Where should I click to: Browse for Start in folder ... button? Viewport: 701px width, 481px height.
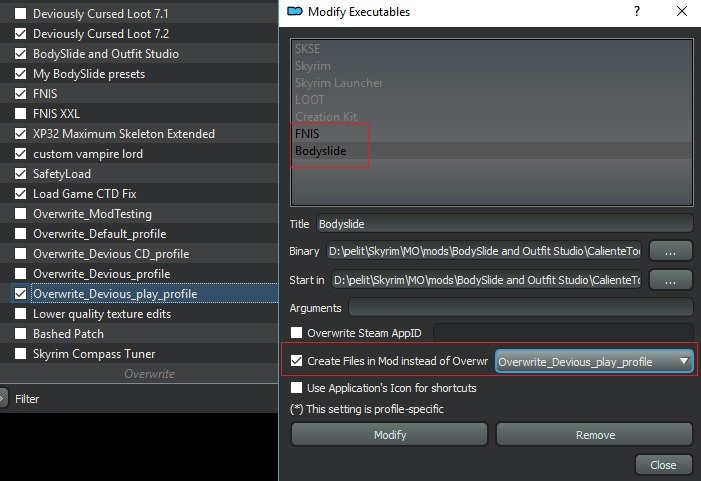coord(670,280)
